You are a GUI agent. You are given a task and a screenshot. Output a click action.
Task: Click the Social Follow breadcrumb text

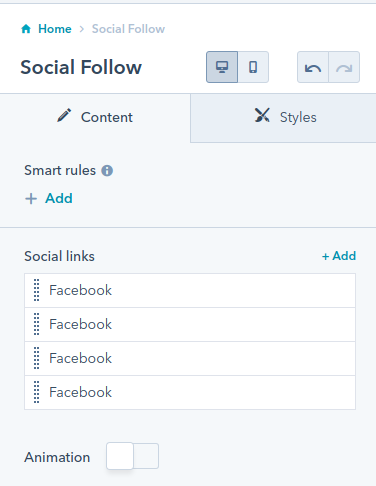(128, 29)
